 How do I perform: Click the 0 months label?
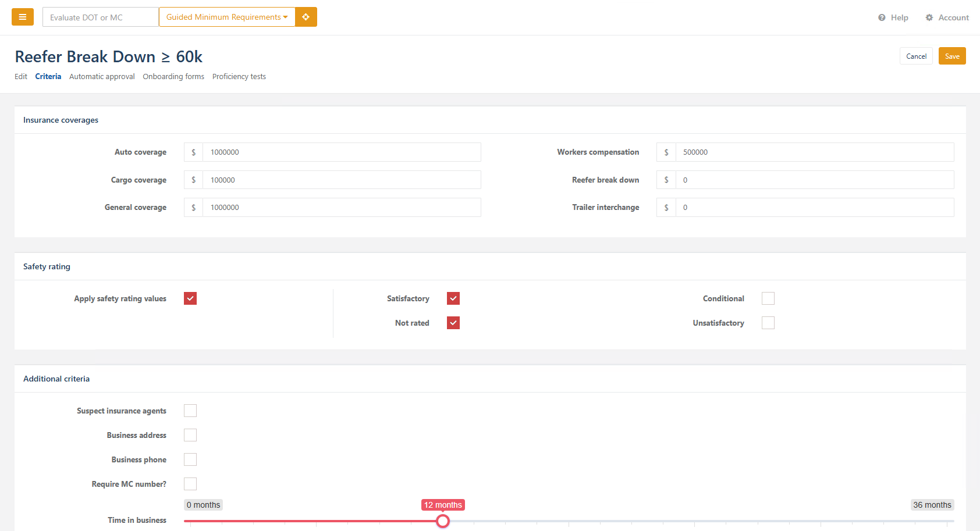204,505
